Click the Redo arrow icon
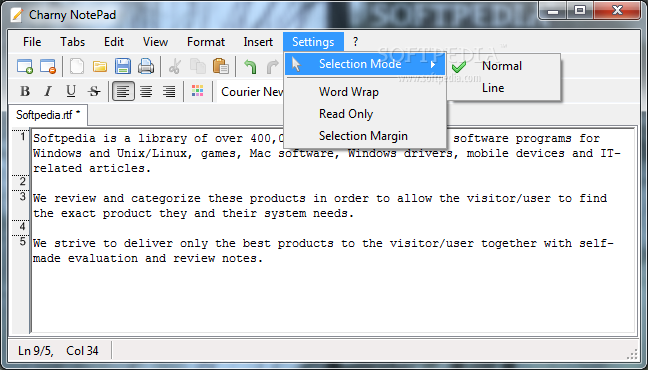Image resolution: width=648 pixels, height=370 pixels. (x=273, y=66)
